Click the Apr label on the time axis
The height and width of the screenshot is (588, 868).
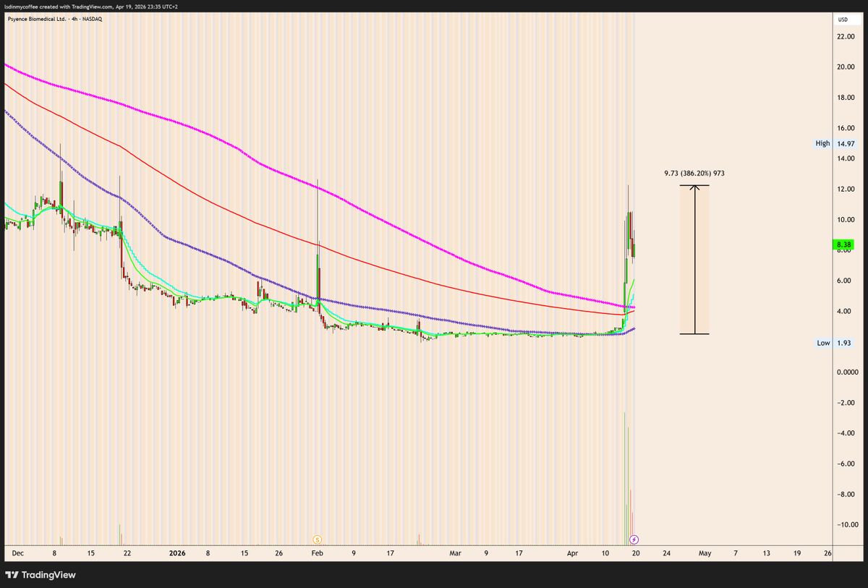572,553
